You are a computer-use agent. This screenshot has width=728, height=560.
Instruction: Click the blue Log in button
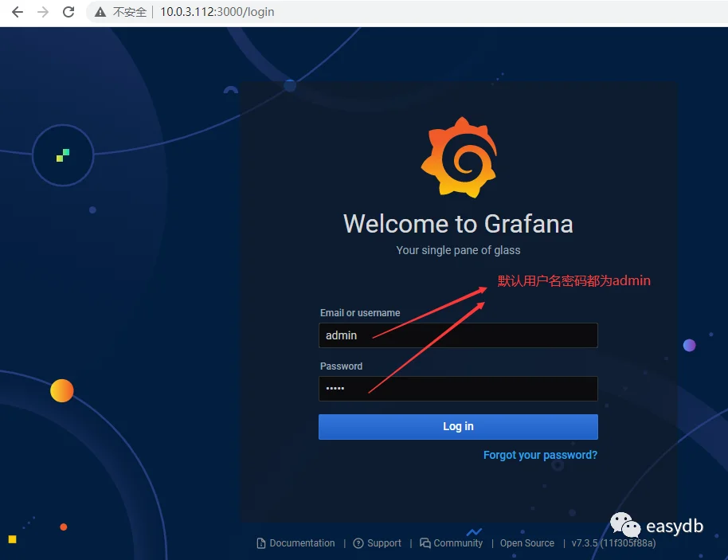[458, 427]
